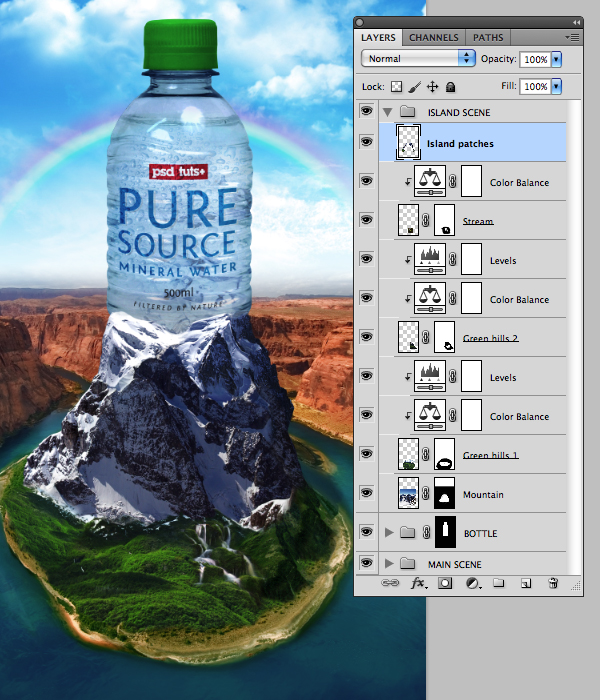
Task: Click the BOTTLE group mask thumbnail
Action: pos(445,532)
